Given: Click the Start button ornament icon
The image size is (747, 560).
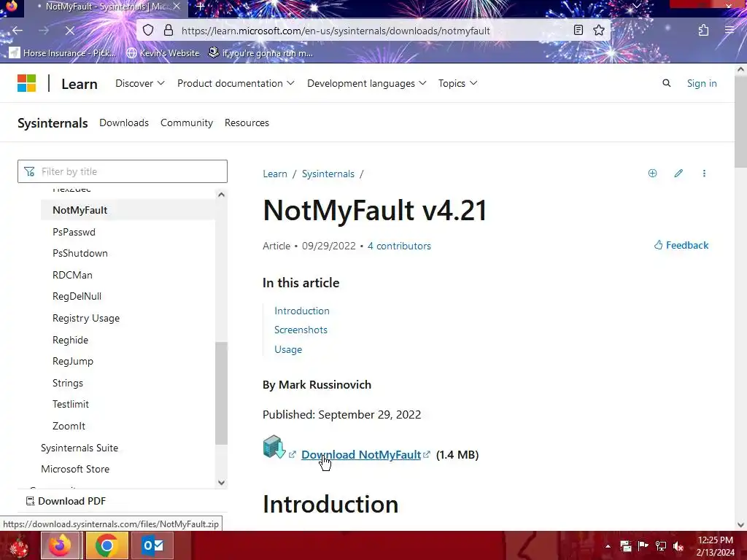Looking at the screenshot, I should click(19, 546).
